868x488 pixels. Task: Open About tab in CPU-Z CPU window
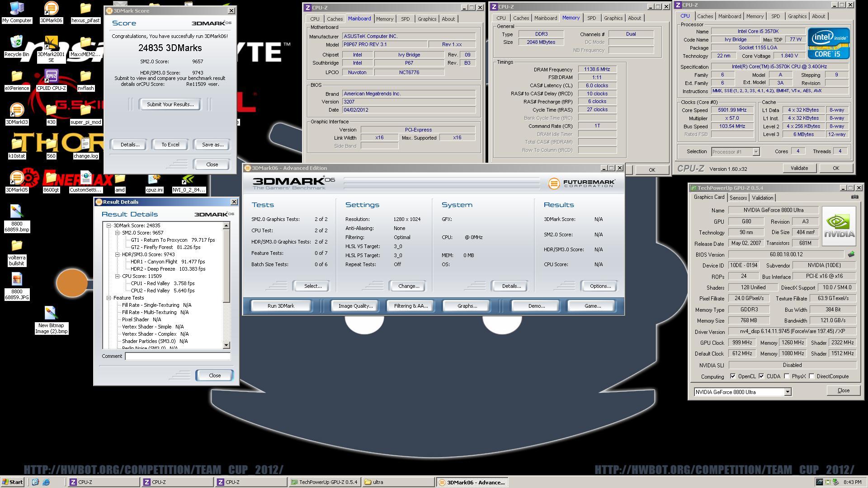[818, 16]
